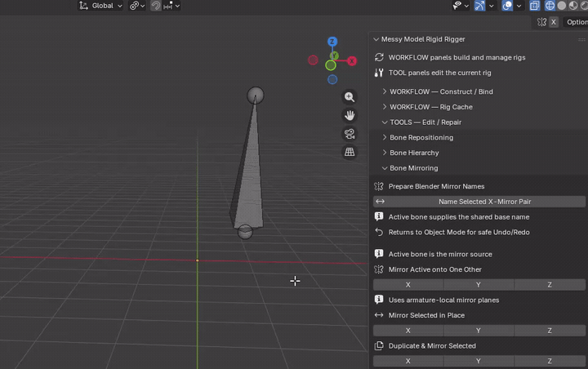Click Z under Mirror Selected in Place
This screenshot has height=369, width=588.
550,331
